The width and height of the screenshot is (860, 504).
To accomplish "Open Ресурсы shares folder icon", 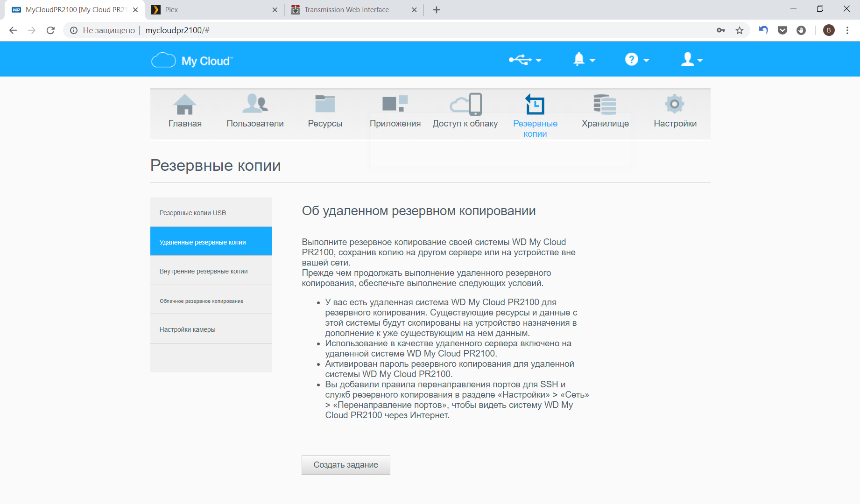I will (x=325, y=104).
